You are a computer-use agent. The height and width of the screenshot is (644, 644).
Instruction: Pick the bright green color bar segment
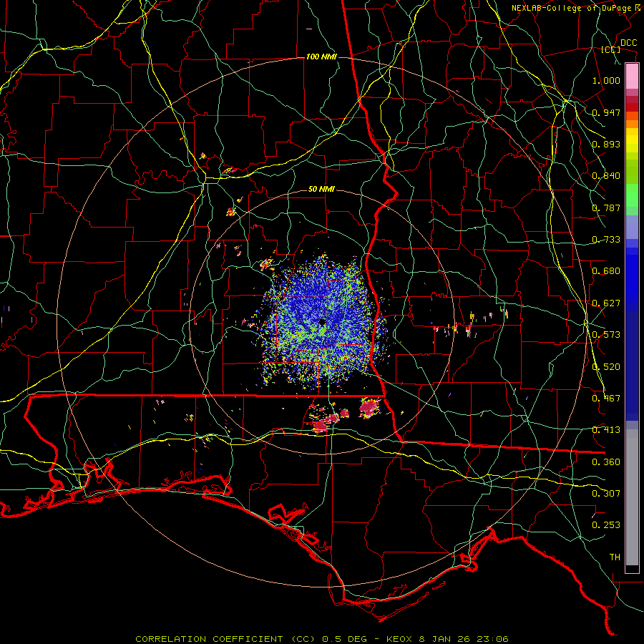632,195
